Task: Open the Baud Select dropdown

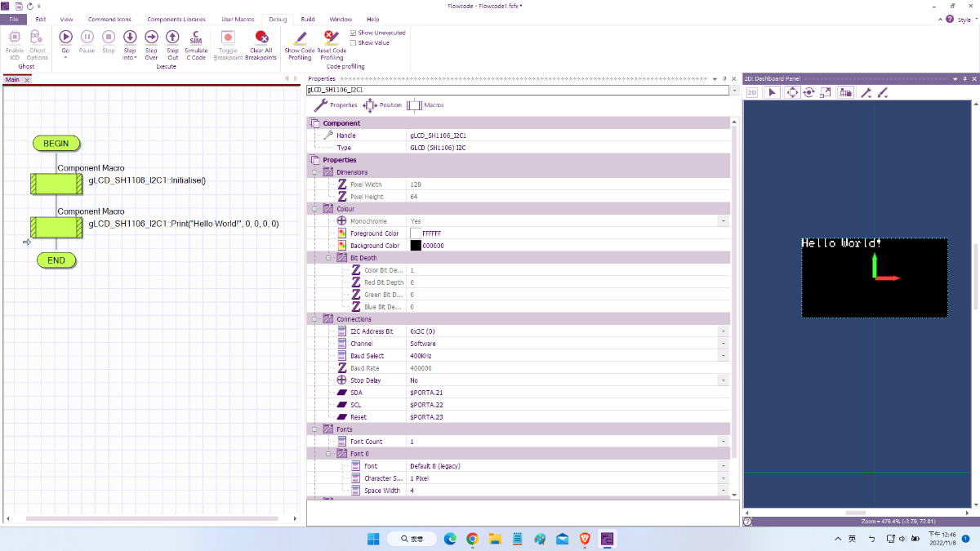Action: pyautogui.click(x=723, y=356)
